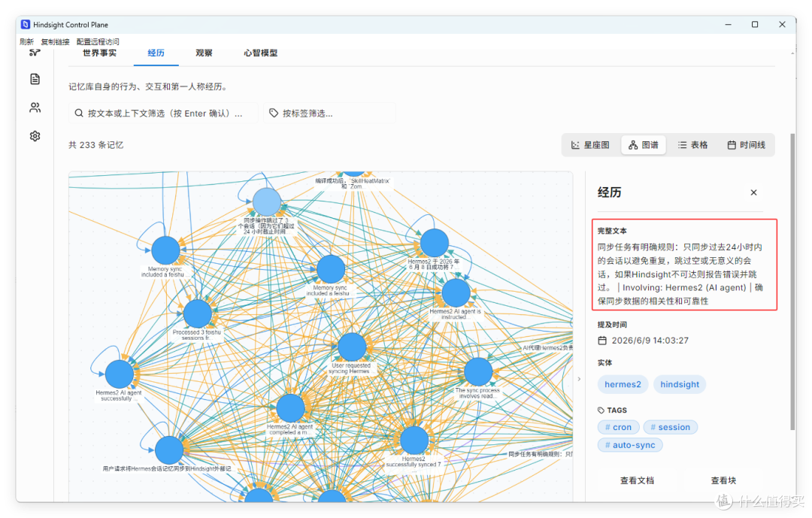Viewport: 812px width, 518px height.
Task: Switch to 表格 table view
Action: pyautogui.click(x=693, y=145)
